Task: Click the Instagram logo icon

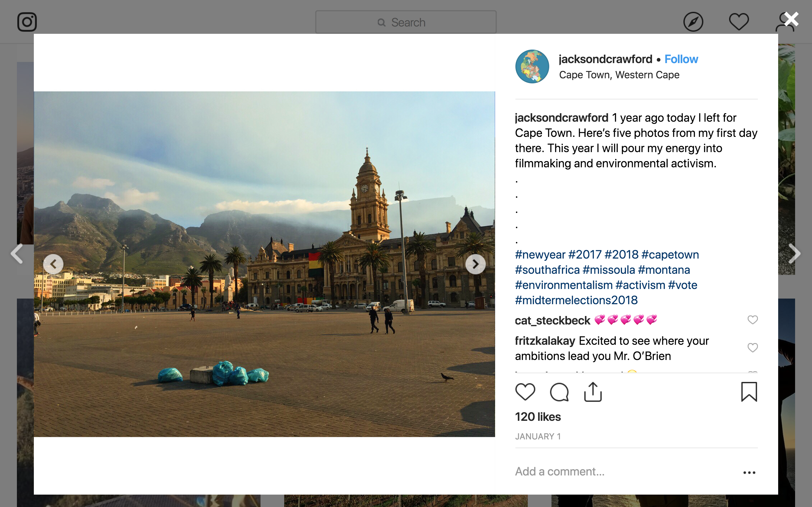Action: pos(27,22)
